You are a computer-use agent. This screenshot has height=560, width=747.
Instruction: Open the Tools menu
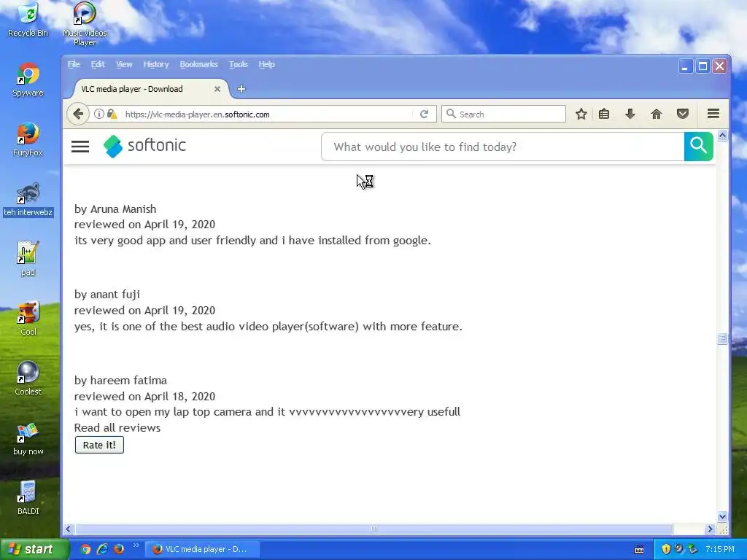pos(239,64)
